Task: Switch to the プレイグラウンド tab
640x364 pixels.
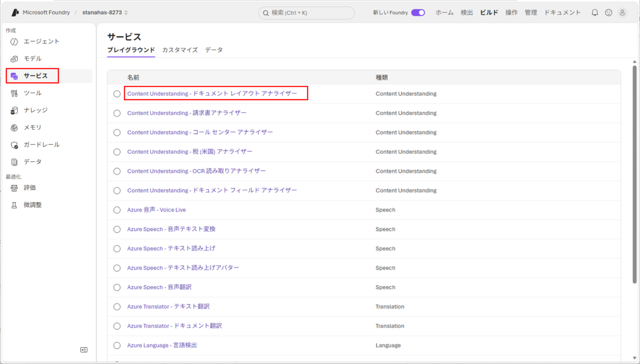Action: click(131, 50)
